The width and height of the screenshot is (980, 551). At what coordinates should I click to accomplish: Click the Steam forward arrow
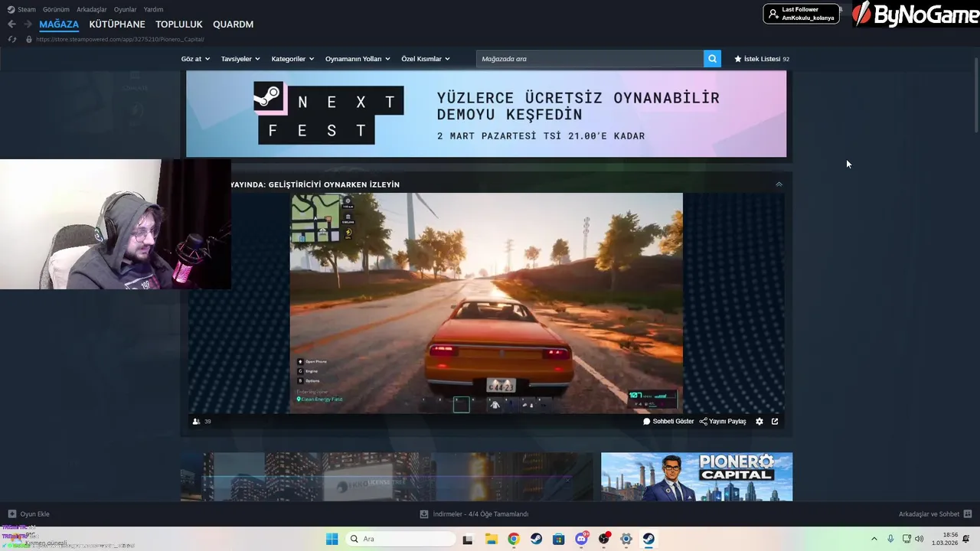tap(28, 24)
